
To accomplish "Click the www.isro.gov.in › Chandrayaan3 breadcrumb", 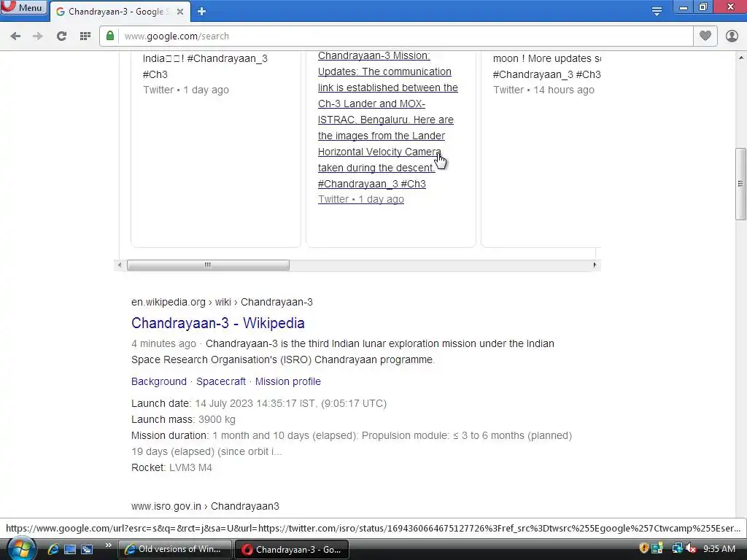I will coord(205,506).
